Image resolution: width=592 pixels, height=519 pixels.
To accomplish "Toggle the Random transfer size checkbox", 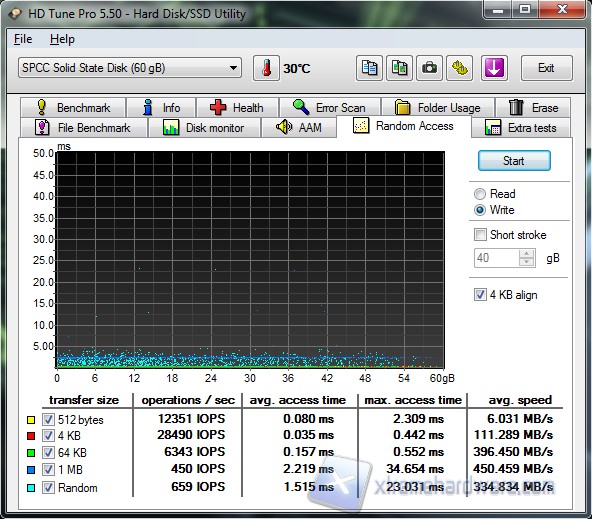I will 48,487.
